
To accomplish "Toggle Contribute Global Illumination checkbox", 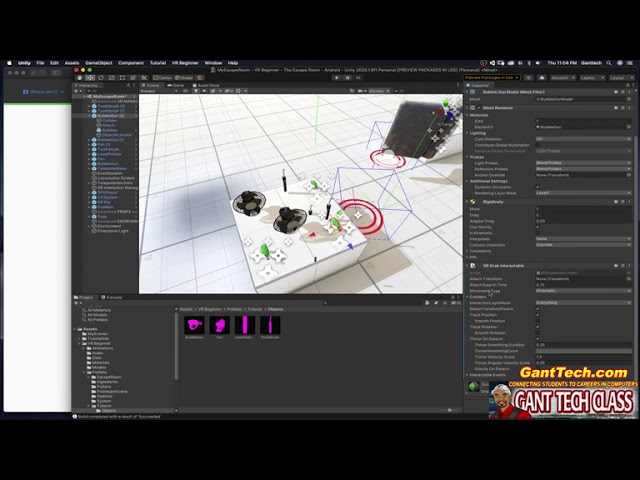I will [x=538, y=145].
